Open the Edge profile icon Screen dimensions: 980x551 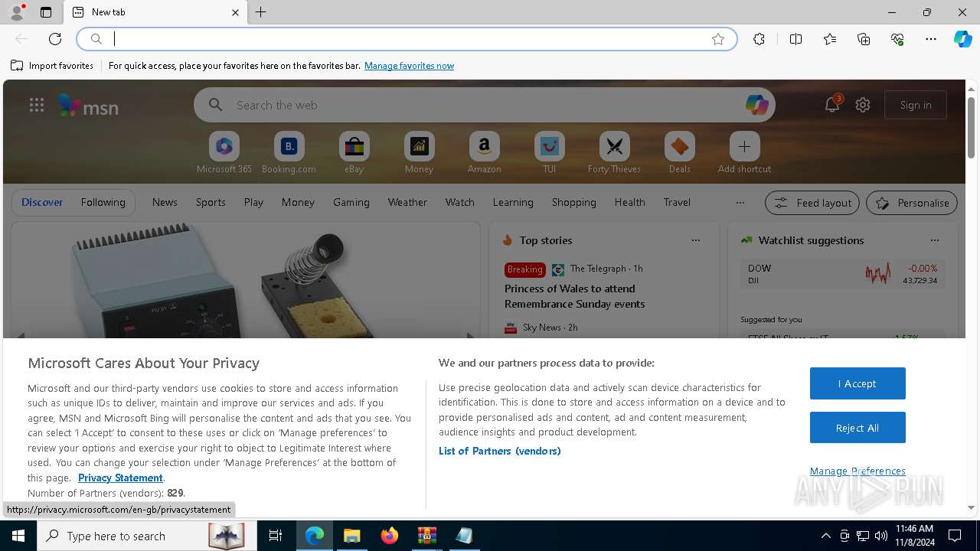tap(17, 12)
